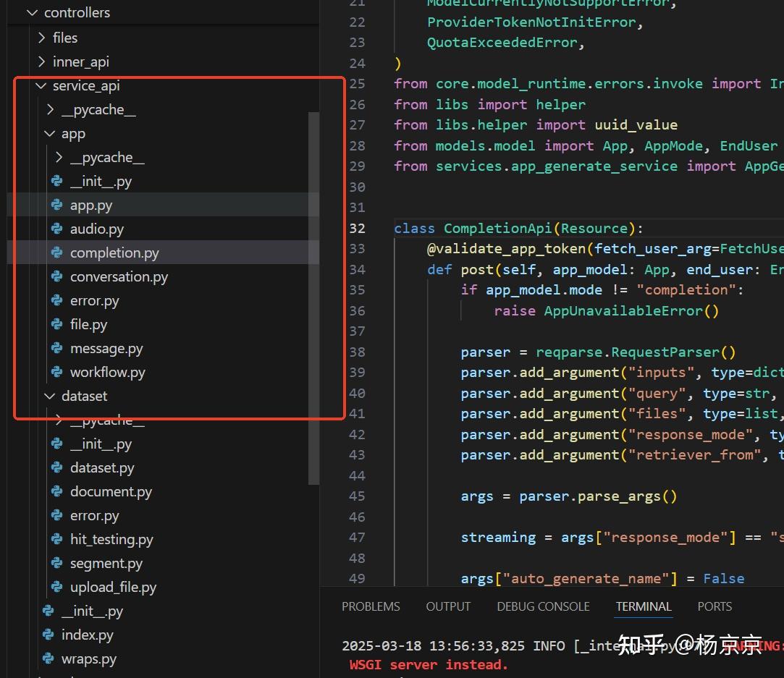Click uuid_value import on line 27

click(x=636, y=125)
